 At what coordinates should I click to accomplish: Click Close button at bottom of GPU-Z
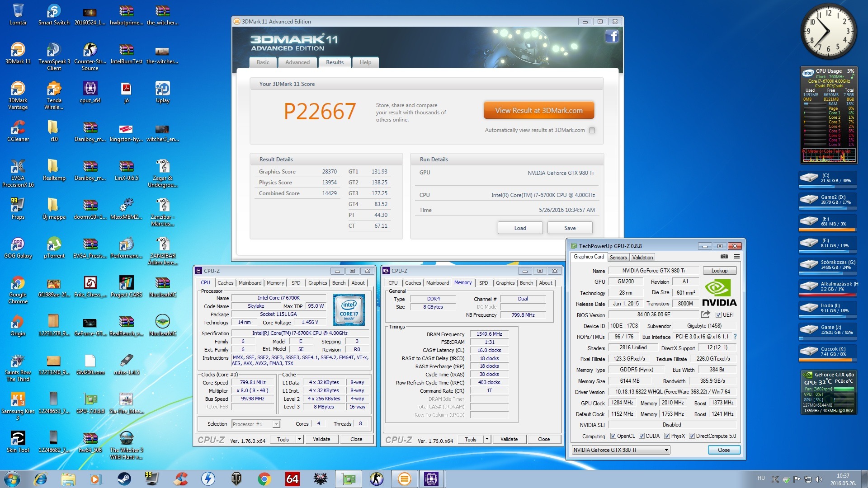click(724, 450)
